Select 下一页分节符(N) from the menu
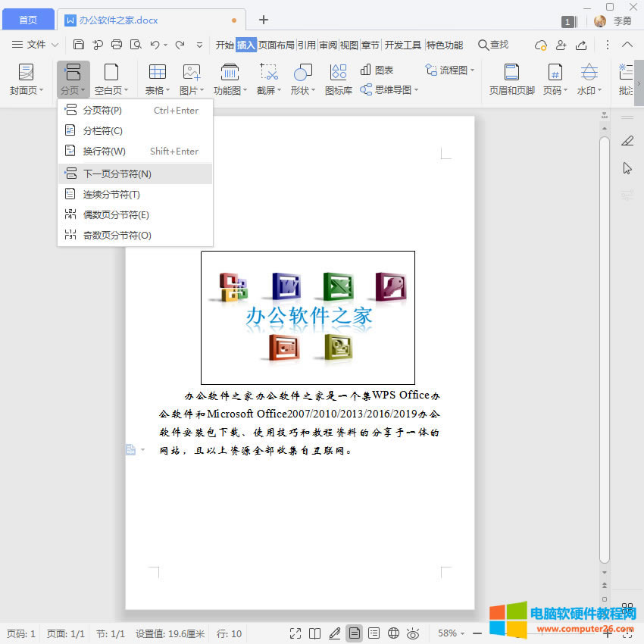644x644 pixels. click(117, 174)
